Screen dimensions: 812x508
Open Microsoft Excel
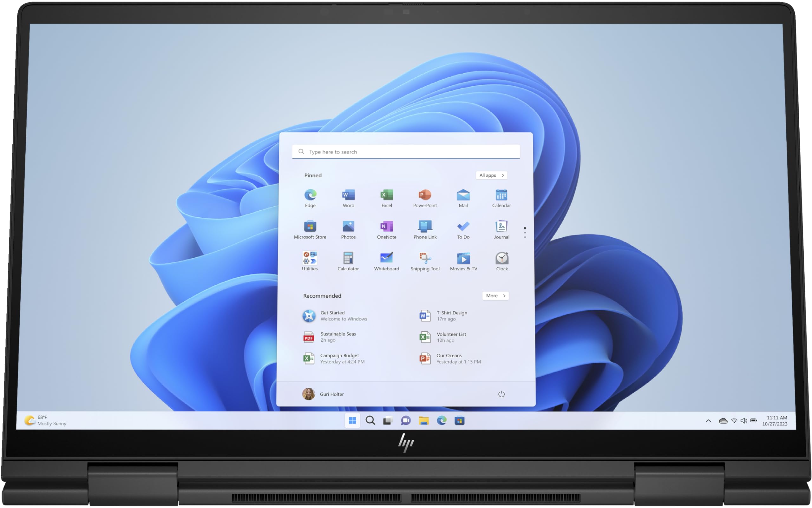click(386, 195)
